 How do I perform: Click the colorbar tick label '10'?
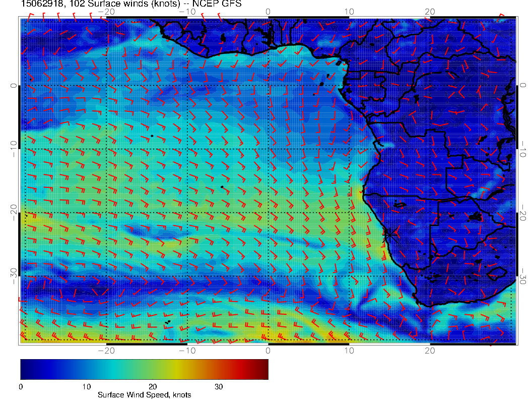[x=86, y=387]
